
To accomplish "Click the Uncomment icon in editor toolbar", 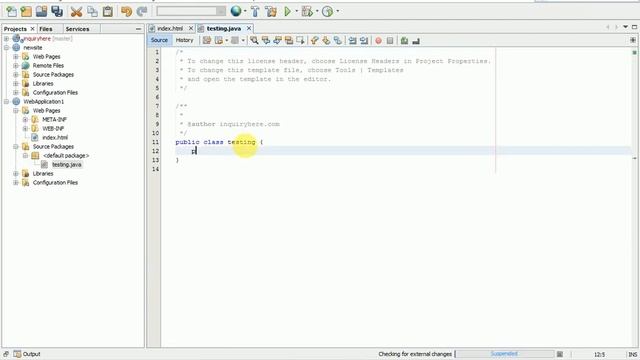I will click(416, 40).
